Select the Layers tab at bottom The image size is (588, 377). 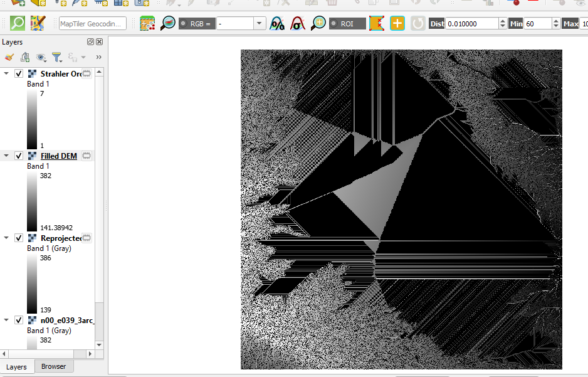point(16,366)
